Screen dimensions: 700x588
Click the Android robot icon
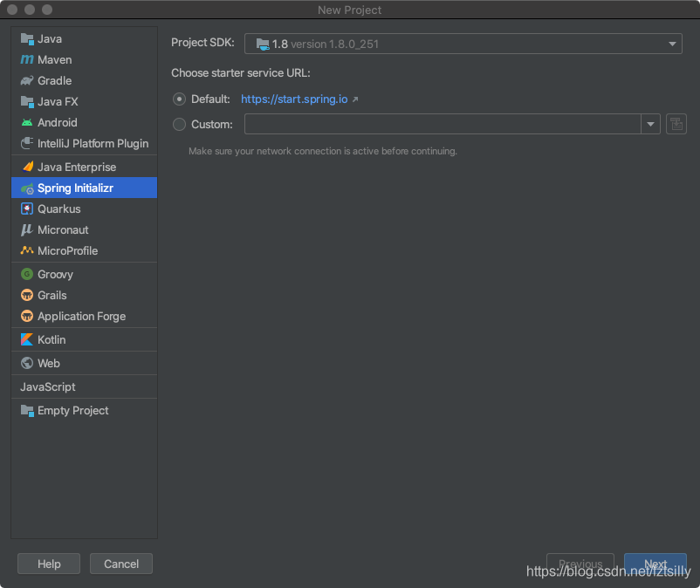(x=27, y=123)
